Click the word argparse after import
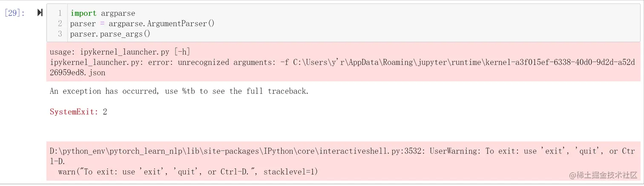This screenshot has width=644, height=186. coord(118,13)
